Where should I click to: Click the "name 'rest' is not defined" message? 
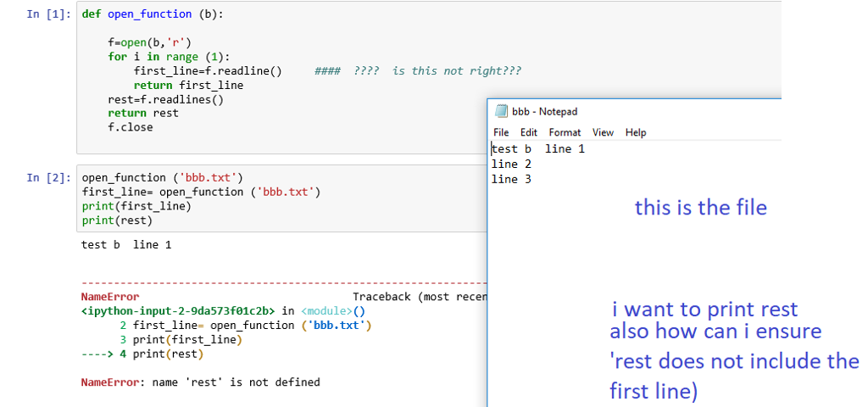pos(236,382)
